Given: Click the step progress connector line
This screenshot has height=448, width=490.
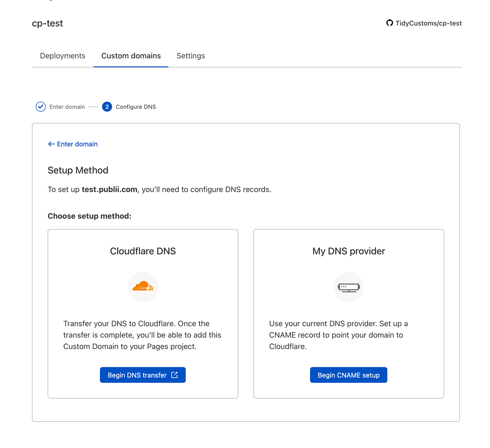Looking at the screenshot, I should (x=93, y=106).
